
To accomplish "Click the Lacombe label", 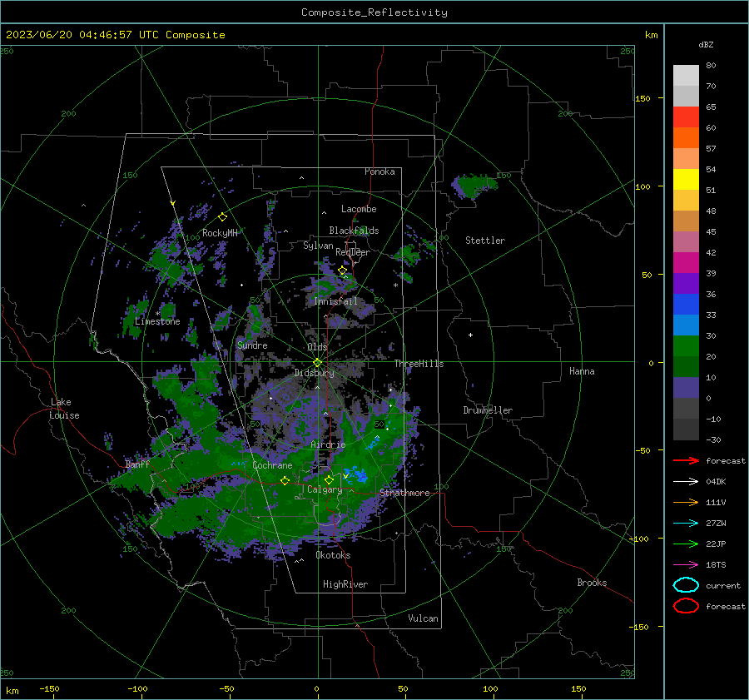I will (x=359, y=209).
